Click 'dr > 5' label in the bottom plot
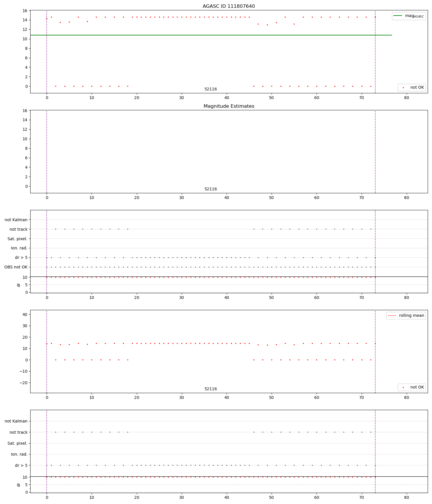 pyautogui.click(x=21, y=465)
